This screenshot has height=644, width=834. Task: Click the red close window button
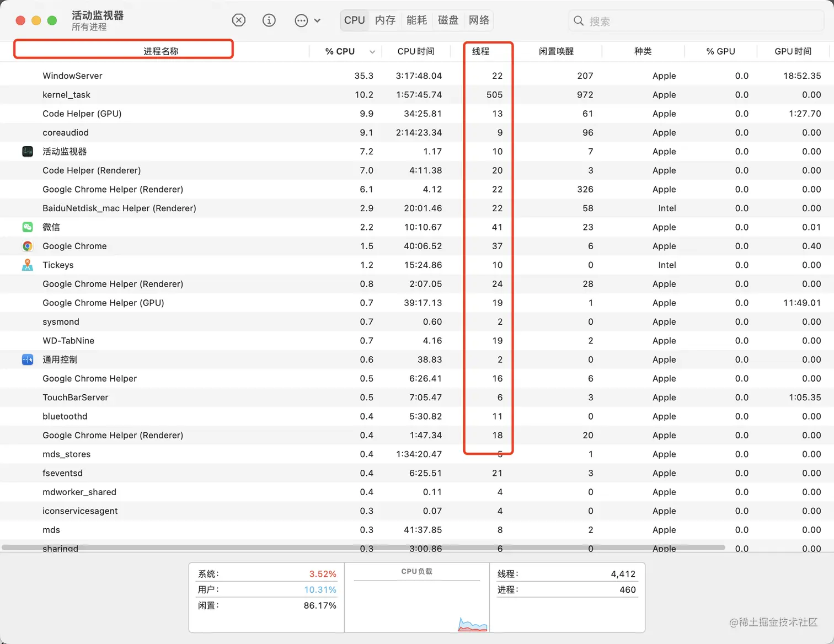(x=20, y=20)
